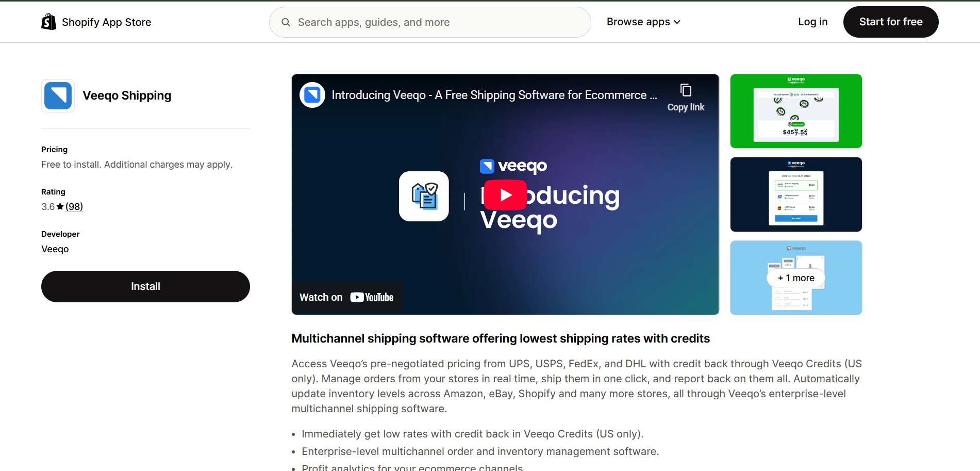Click the star rating icon
The width and height of the screenshot is (980, 471).
[x=60, y=207]
